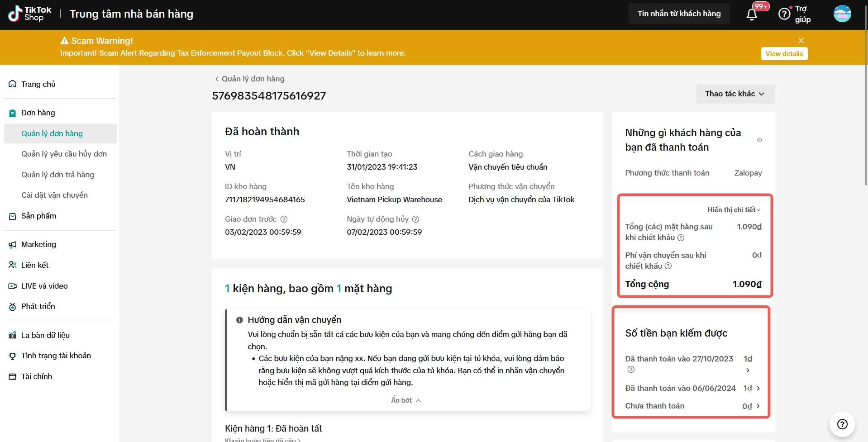This screenshot has height=442, width=868.
Task: Open Chưa thanh toán amount details
Action: click(758, 406)
